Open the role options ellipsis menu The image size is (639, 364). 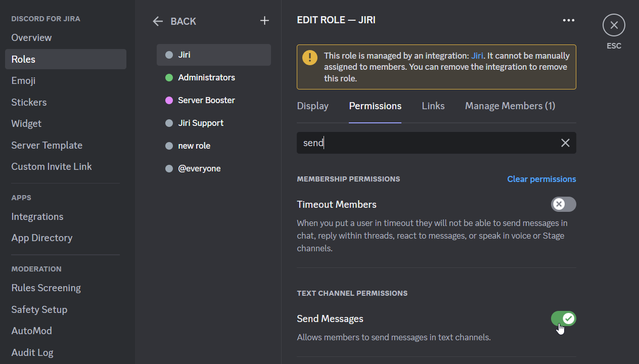(x=568, y=20)
